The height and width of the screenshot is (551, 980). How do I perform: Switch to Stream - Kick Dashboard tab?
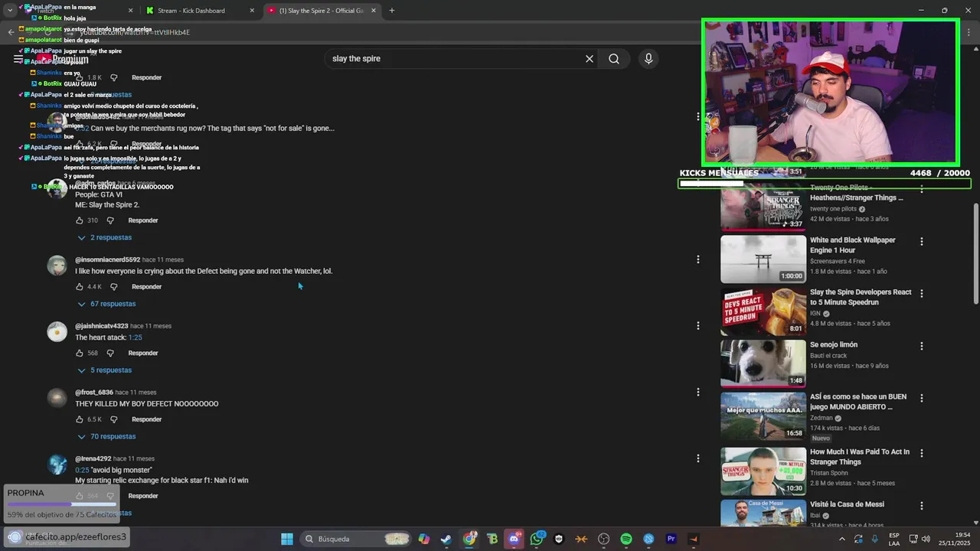[x=198, y=11]
